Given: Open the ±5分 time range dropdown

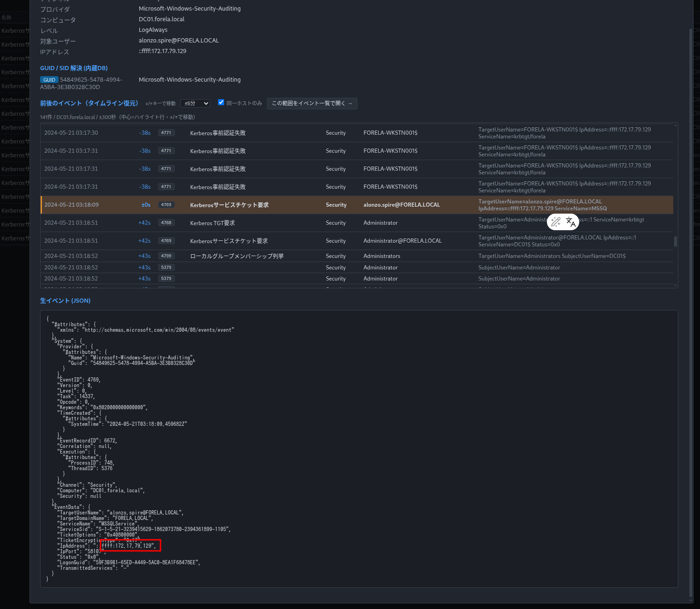Looking at the screenshot, I should pyautogui.click(x=195, y=103).
